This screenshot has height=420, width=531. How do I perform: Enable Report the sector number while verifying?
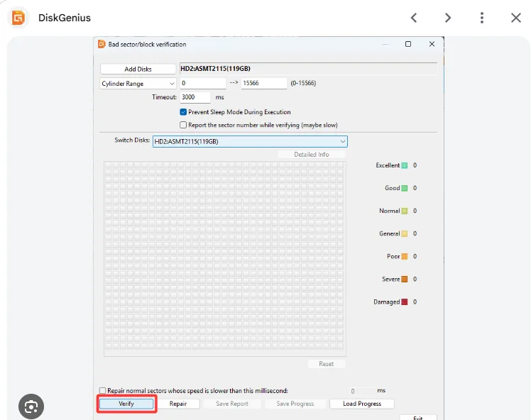[x=183, y=125]
